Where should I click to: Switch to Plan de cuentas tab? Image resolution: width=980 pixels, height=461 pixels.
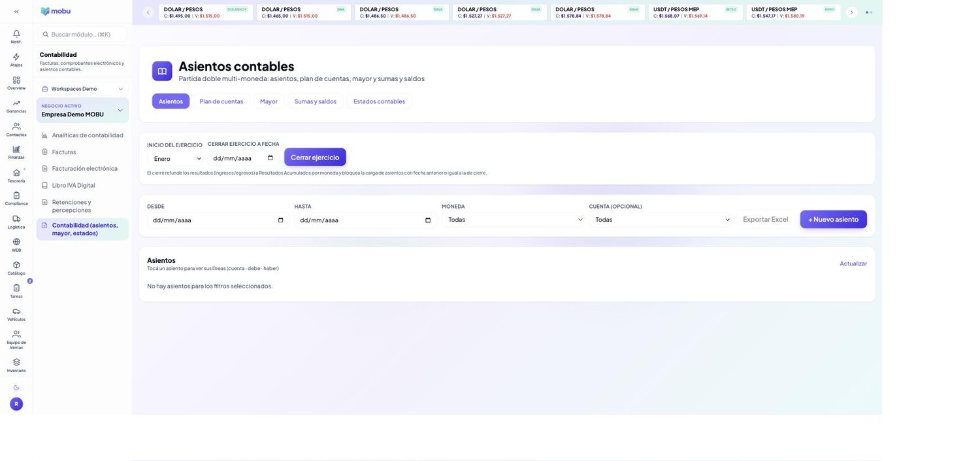coord(221,101)
